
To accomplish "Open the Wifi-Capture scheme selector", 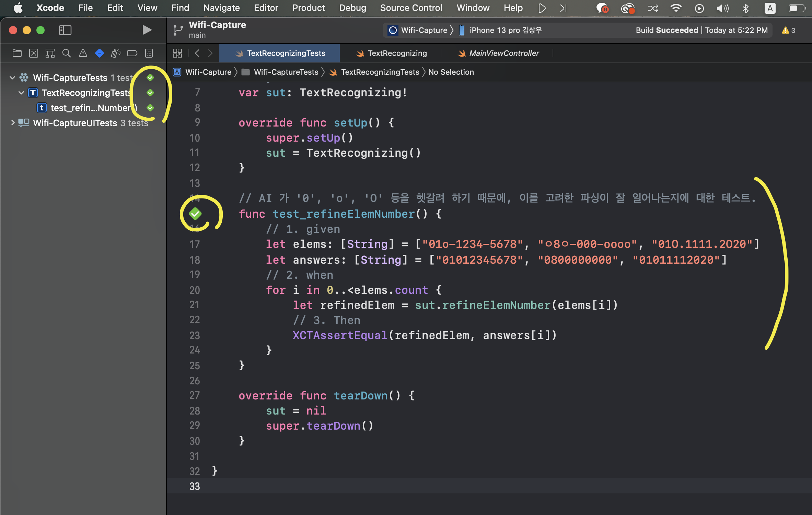I will pos(418,30).
